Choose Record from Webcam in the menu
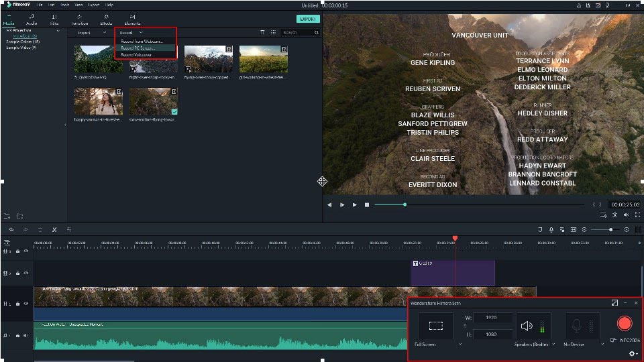644x362 pixels. (142, 42)
